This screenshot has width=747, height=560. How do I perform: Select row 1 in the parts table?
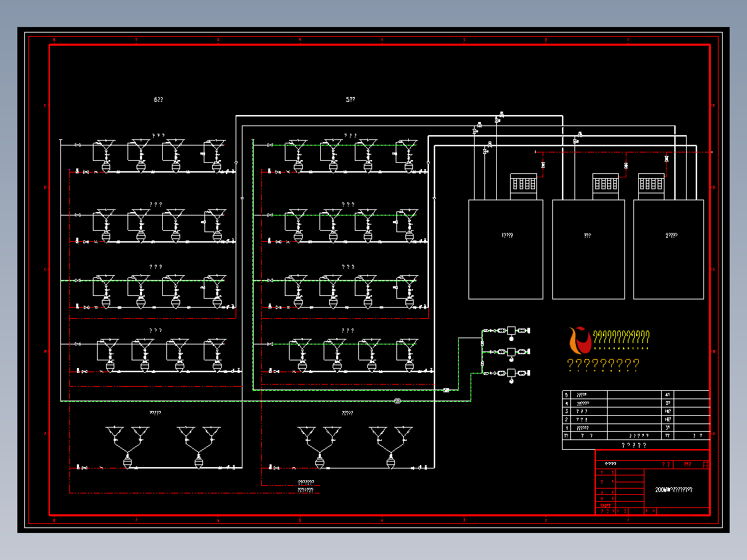636,428
